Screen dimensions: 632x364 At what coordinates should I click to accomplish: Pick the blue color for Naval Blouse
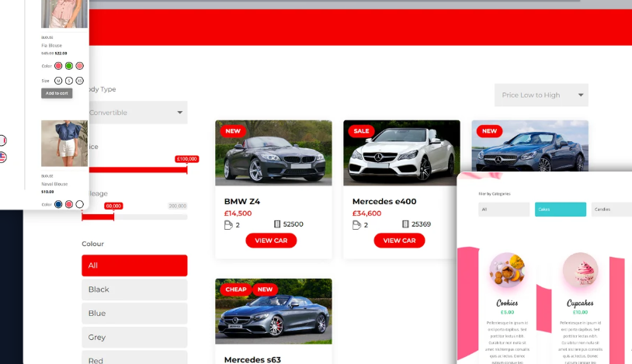[58, 204]
